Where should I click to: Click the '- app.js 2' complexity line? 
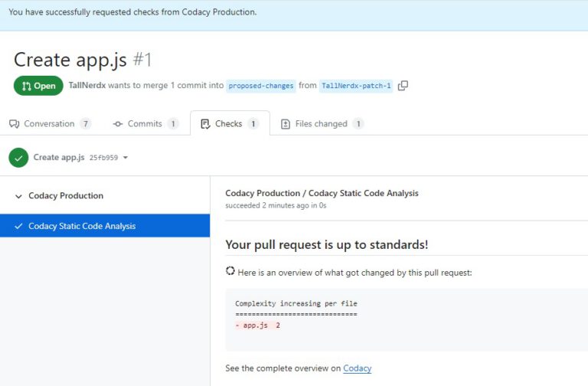pos(257,325)
